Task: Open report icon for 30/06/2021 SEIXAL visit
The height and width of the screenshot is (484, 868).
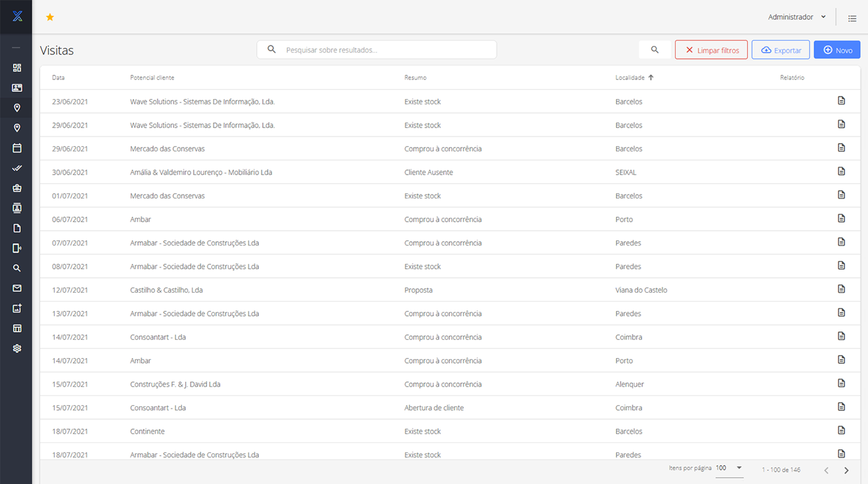Action: point(841,172)
